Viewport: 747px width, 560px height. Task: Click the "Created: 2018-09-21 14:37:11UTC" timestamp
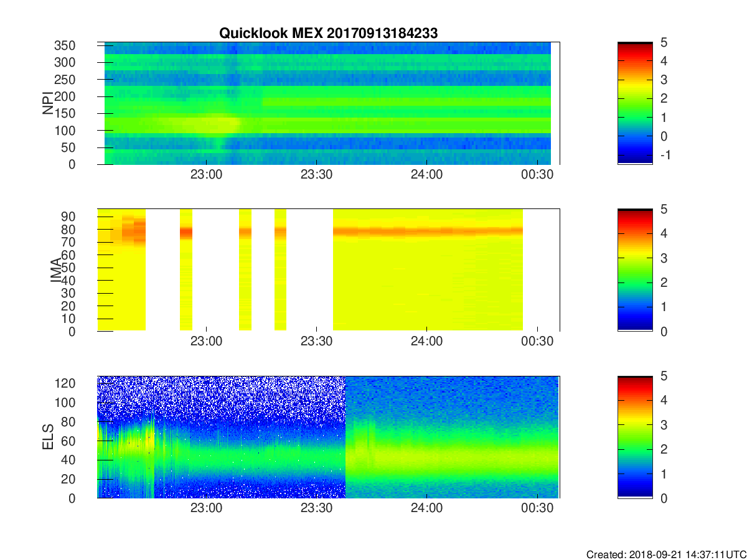click(x=666, y=554)
